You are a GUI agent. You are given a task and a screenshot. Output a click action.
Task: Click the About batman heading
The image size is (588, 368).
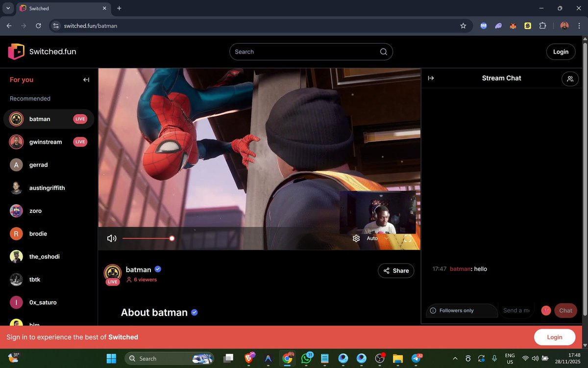(x=154, y=313)
